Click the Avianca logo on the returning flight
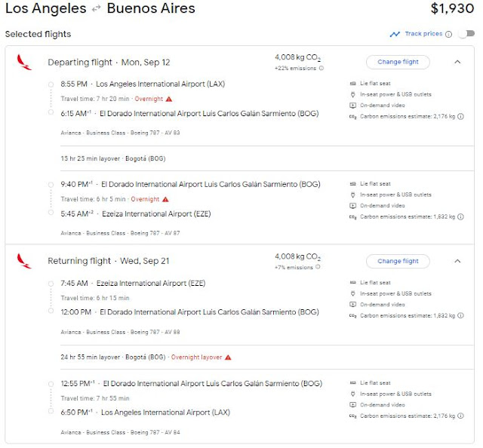This screenshot has width=483, height=448. click(x=24, y=261)
